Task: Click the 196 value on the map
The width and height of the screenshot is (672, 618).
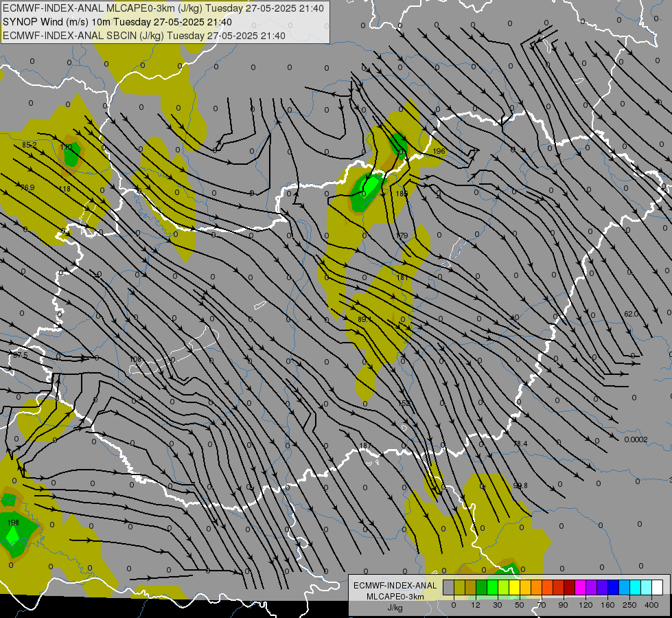Action: click(439, 151)
